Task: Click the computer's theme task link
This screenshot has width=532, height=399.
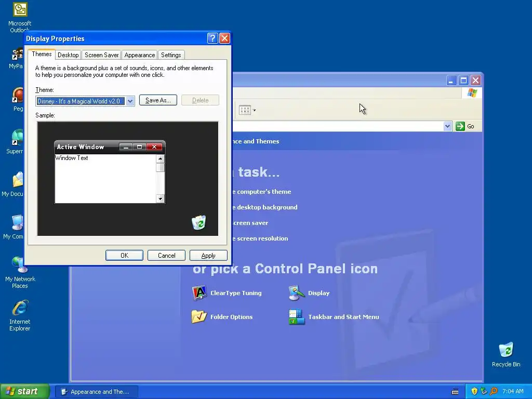Action: 262,192
